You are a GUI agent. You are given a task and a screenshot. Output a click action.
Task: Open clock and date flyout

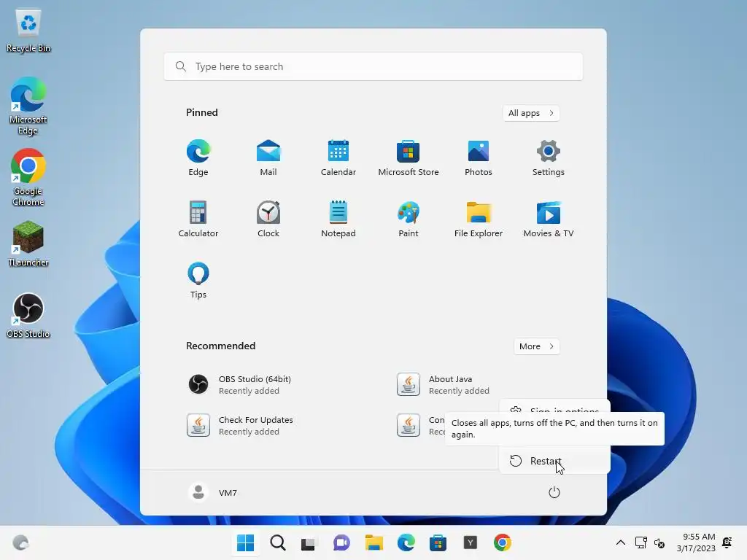point(695,542)
